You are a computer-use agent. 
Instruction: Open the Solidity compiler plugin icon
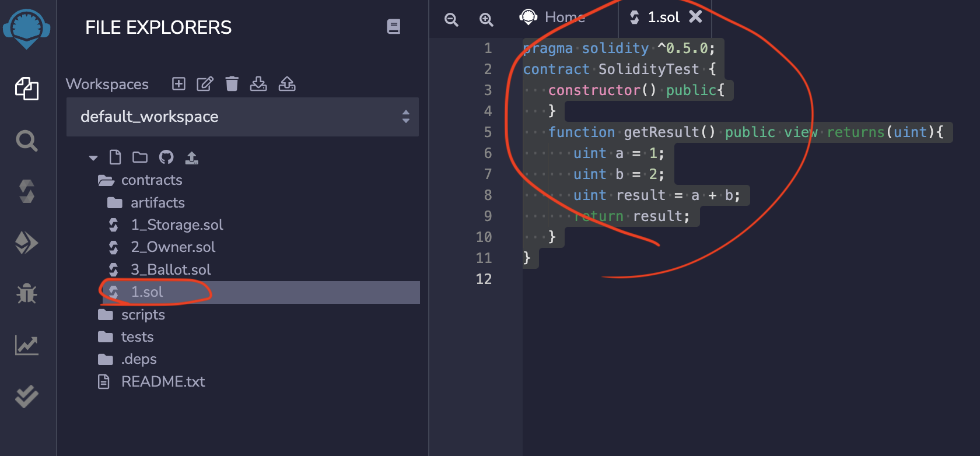tap(27, 191)
